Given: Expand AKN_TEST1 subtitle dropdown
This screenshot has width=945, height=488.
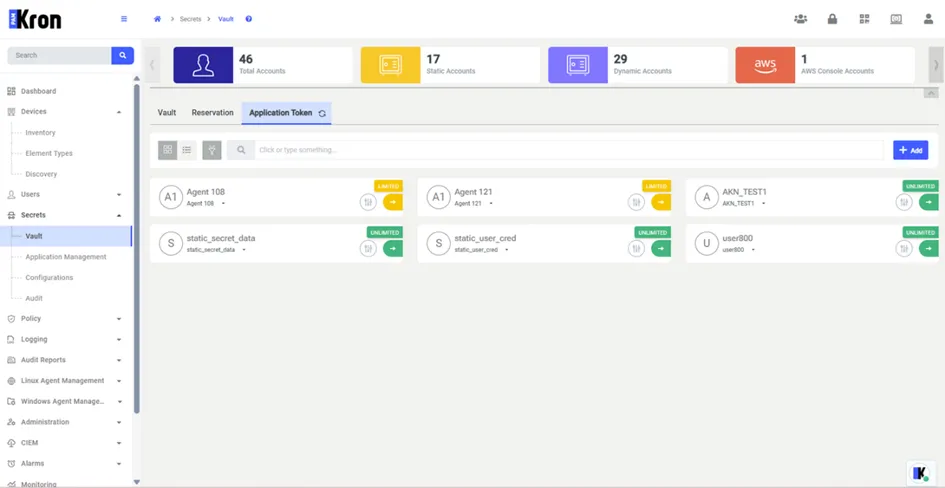Looking at the screenshot, I should tap(763, 204).
